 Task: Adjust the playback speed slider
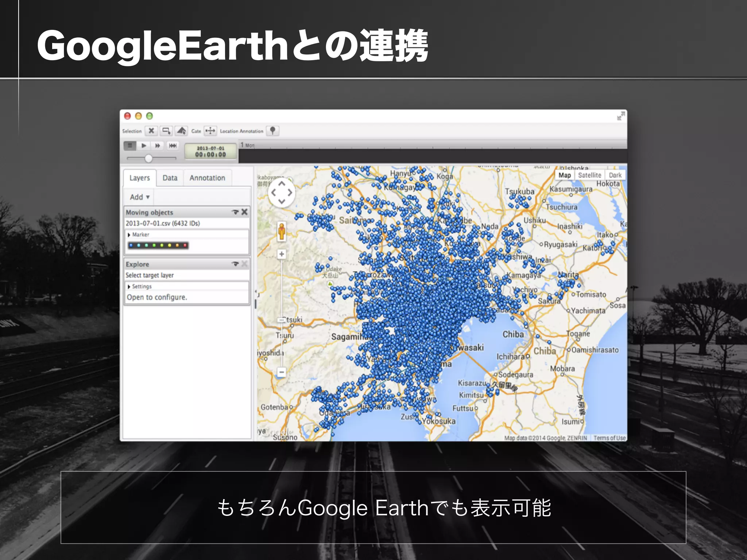click(148, 158)
